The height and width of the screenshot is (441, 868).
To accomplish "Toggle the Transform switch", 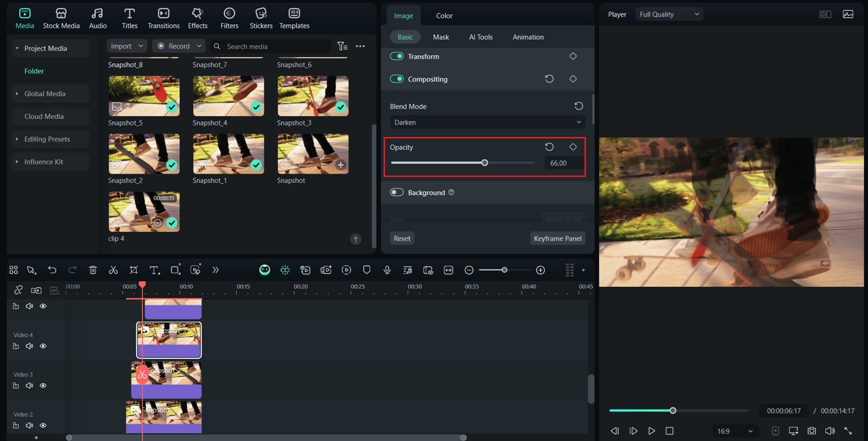I will pos(397,56).
